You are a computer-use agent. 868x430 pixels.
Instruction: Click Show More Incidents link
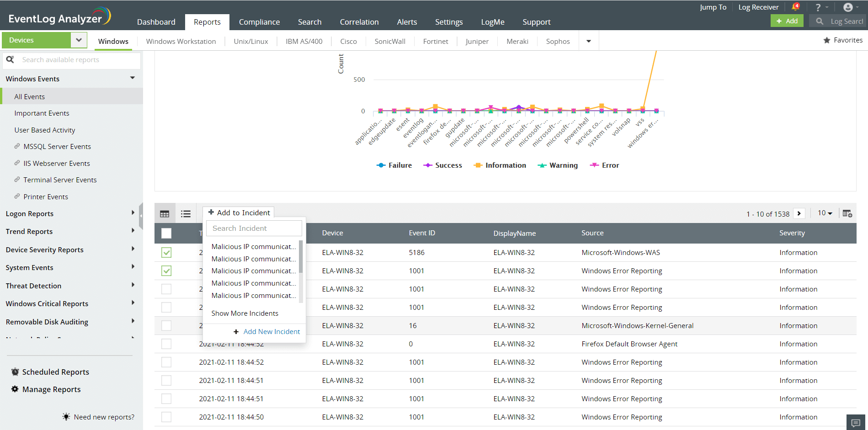[x=245, y=313]
